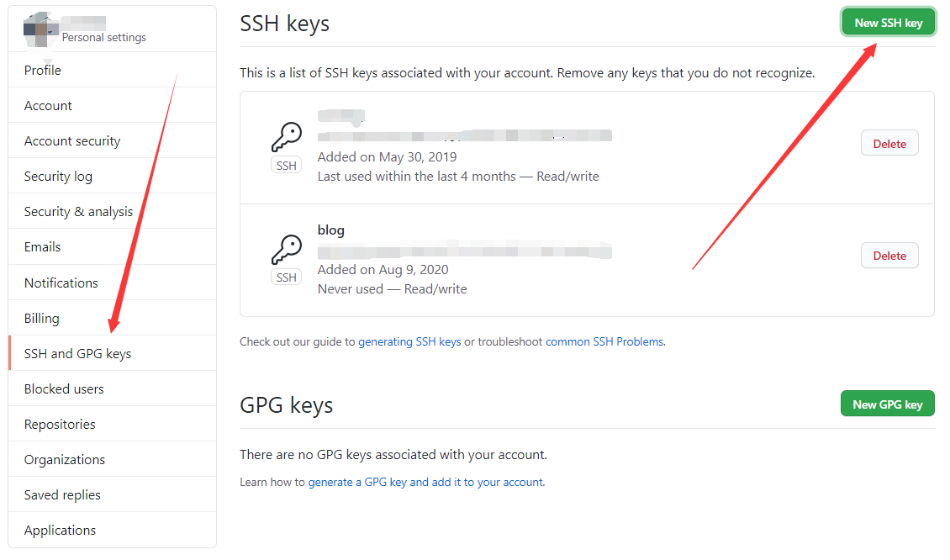
Task: Click the key icon of the May 30, 2019 key
Action: [286, 137]
